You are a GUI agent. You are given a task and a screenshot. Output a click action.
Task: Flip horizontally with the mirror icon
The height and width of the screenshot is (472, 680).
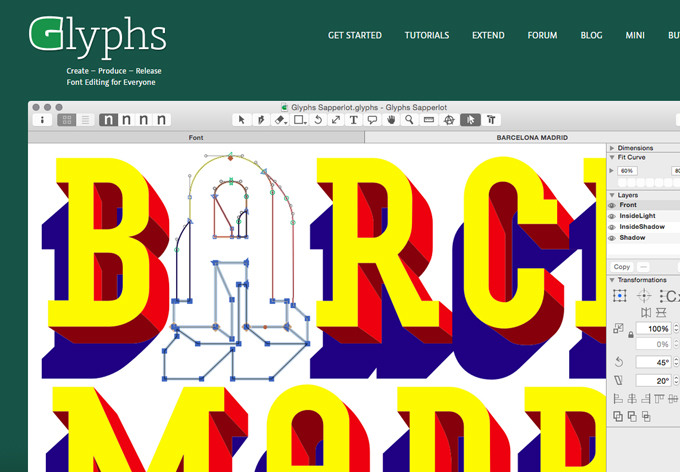[x=646, y=312]
